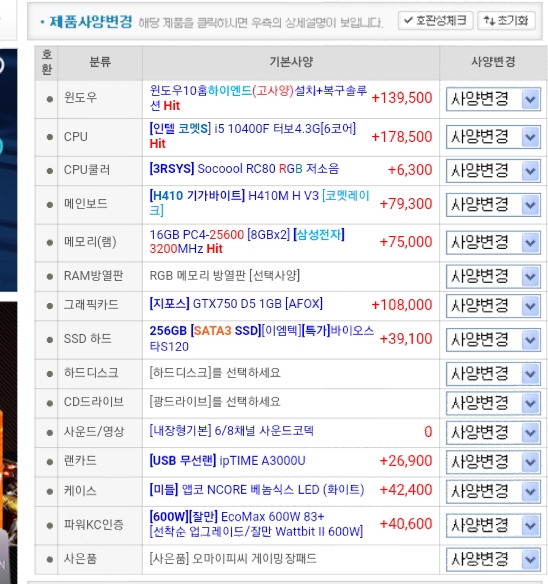Screen dimensions: 548x584
Task: Open 사양변경 dropdown for 파워KC인증 row
Action: click(x=493, y=526)
